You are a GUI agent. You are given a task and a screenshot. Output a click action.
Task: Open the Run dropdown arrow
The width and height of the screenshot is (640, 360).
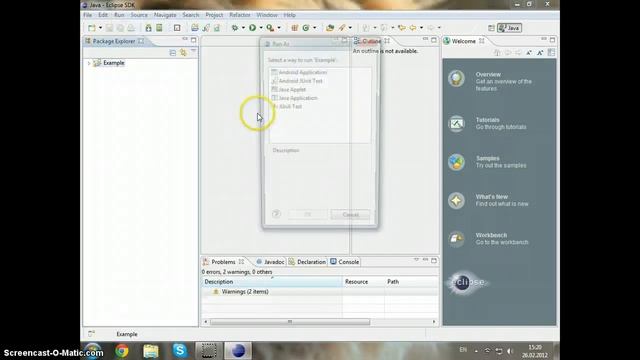[261, 28]
